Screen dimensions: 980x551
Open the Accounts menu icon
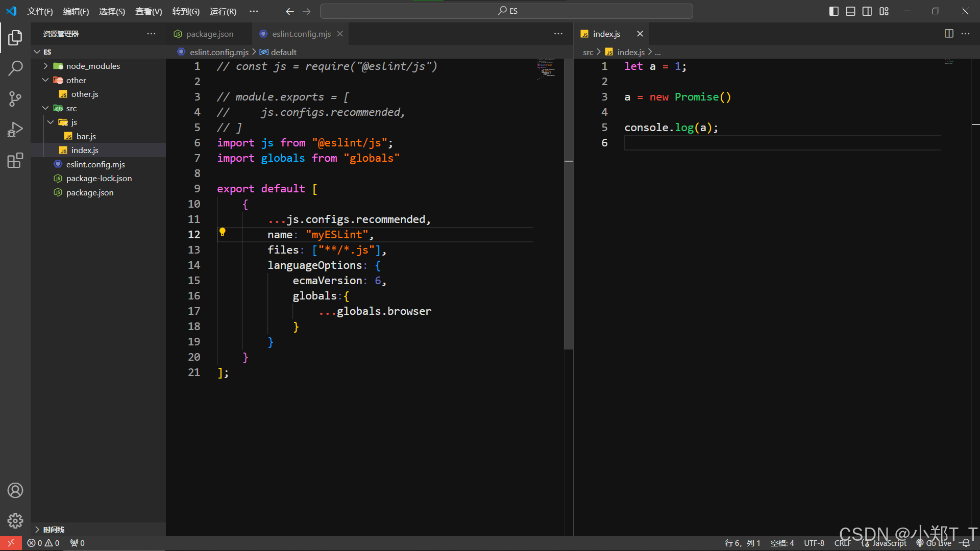(x=15, y=490)
